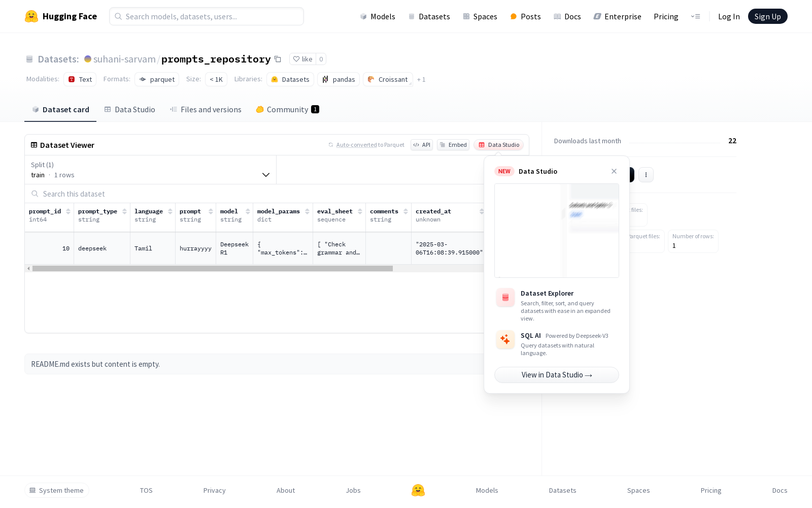Sort by created_at column arrows

click(482, 211)
